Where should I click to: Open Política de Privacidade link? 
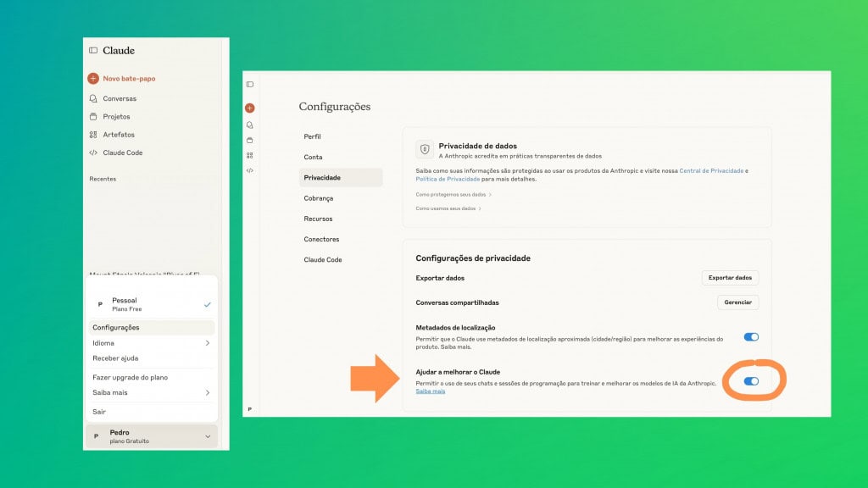tap(448, 180)
